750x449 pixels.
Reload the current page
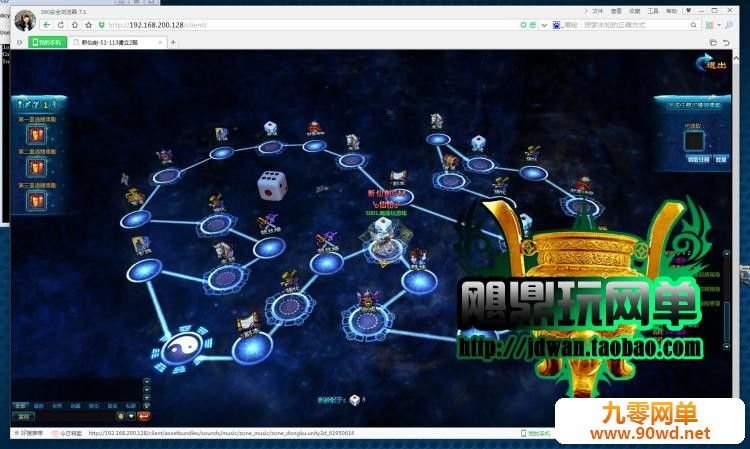coord(61,25)
